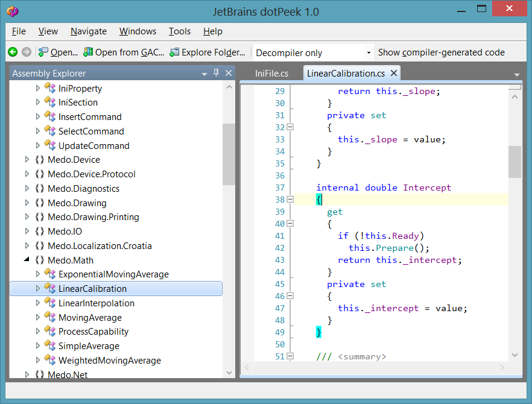Switch to the IniFile.cs tab
The width and height of the screenshot is (532, 404).
pos(271,74)
